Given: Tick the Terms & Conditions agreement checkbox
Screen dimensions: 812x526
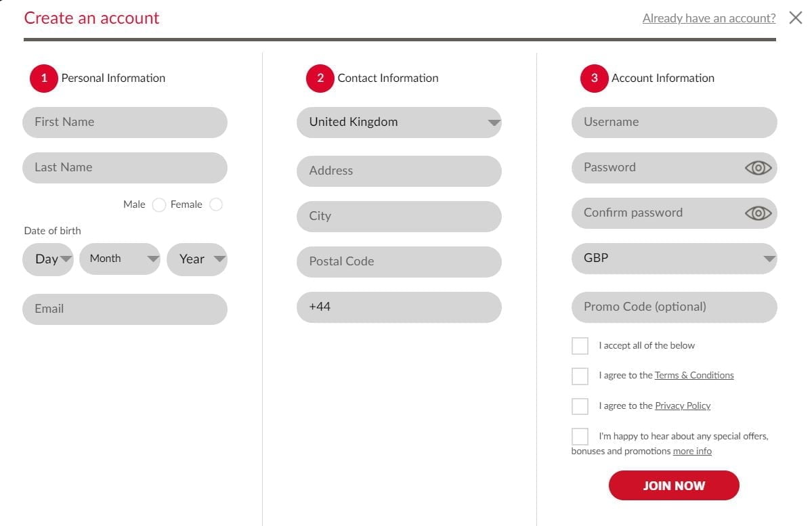Looking at the screenshot, I should coord(580,376).
